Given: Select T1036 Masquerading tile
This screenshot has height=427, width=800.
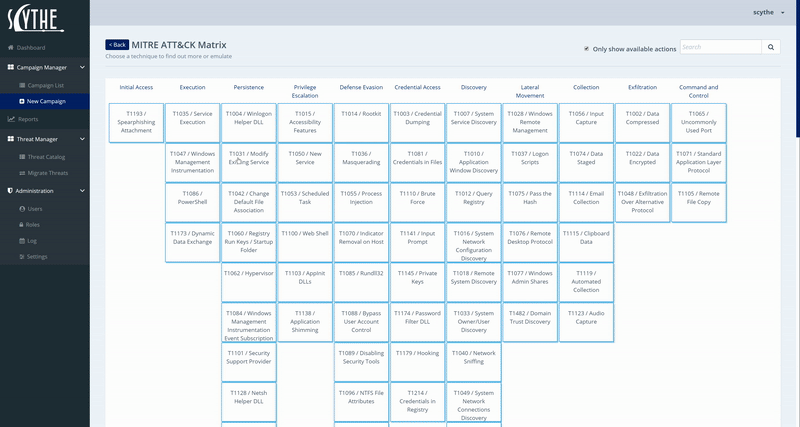Looking at the screenshot, I should (361, 163).
